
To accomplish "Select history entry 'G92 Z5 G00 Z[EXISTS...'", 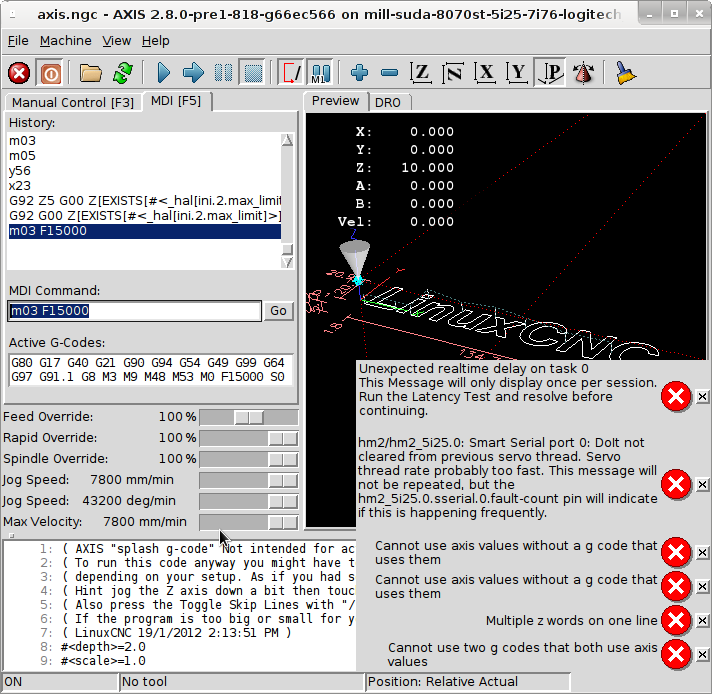I will 144,201.
